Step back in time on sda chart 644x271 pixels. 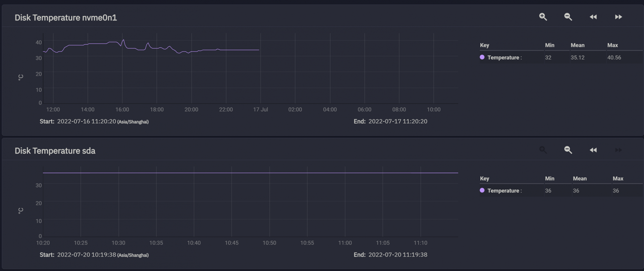tap(593, 150)
